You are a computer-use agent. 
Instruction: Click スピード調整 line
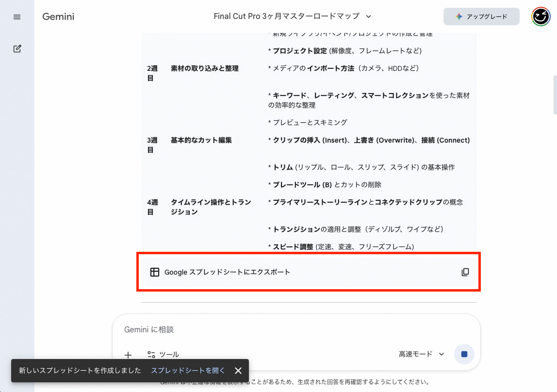point(341,247)
